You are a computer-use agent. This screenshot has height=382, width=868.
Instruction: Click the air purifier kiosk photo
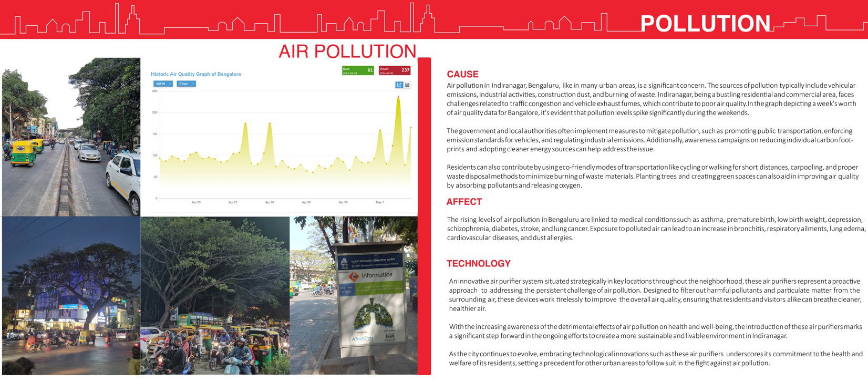point(354,296)
